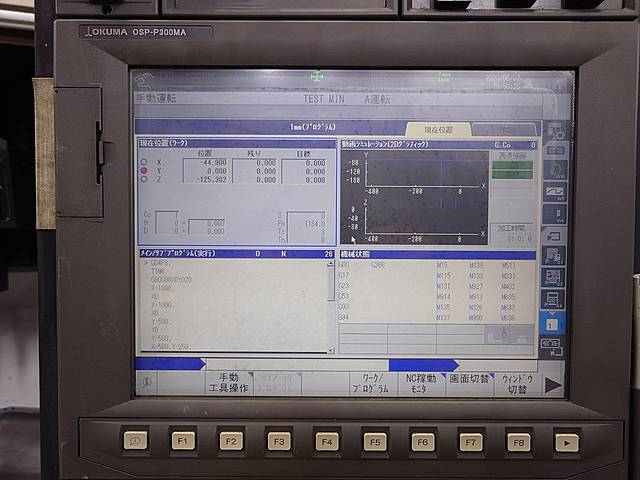This screenshot has width=640, height=480.
Task: Click the 機械状態 panel header
Action: [x=438, y=254]
